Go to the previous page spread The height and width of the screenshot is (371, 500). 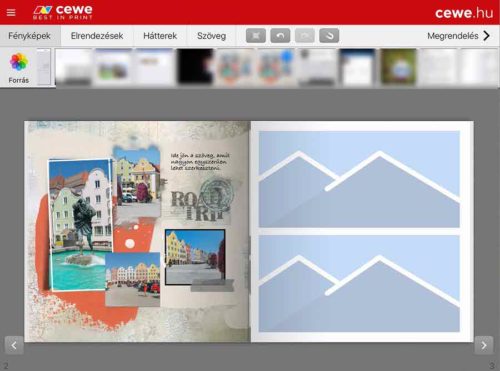pos(14,345)
